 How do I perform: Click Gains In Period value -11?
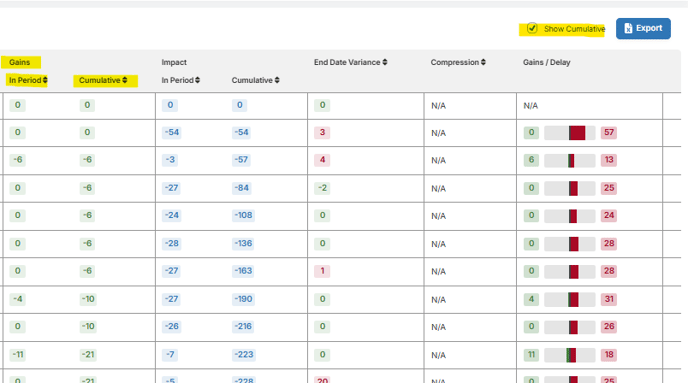pos(18,354)
